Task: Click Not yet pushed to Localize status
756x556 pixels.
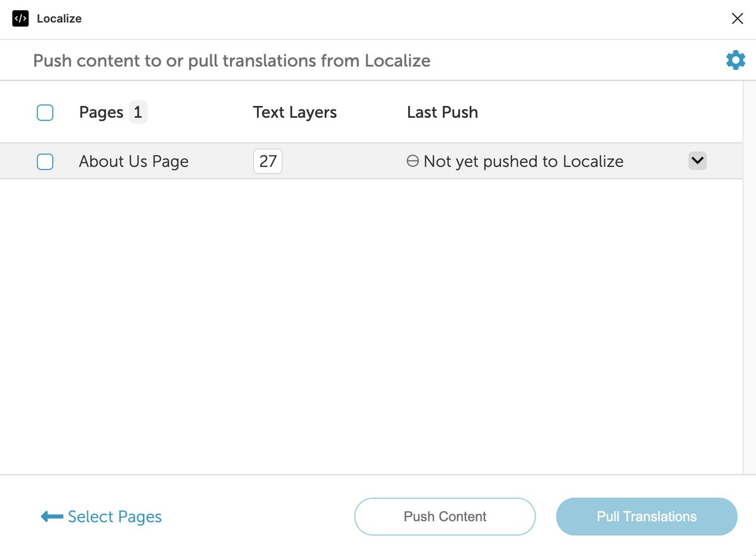Action: 523,161
